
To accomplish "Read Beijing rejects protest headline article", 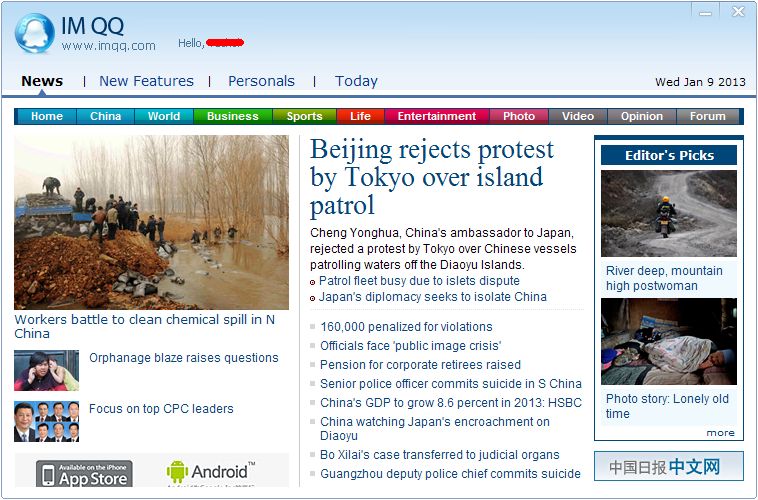I will [431, 177].
